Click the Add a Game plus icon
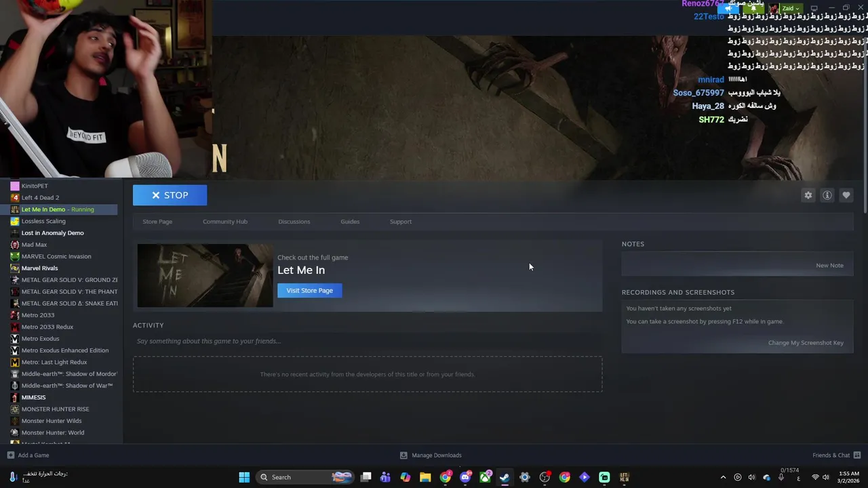868x488 pixels. 10,455
